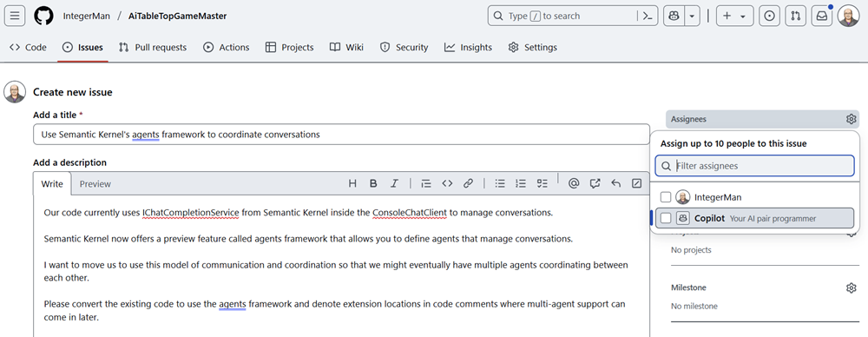Switch to the Projects tab

pos(290,47)
